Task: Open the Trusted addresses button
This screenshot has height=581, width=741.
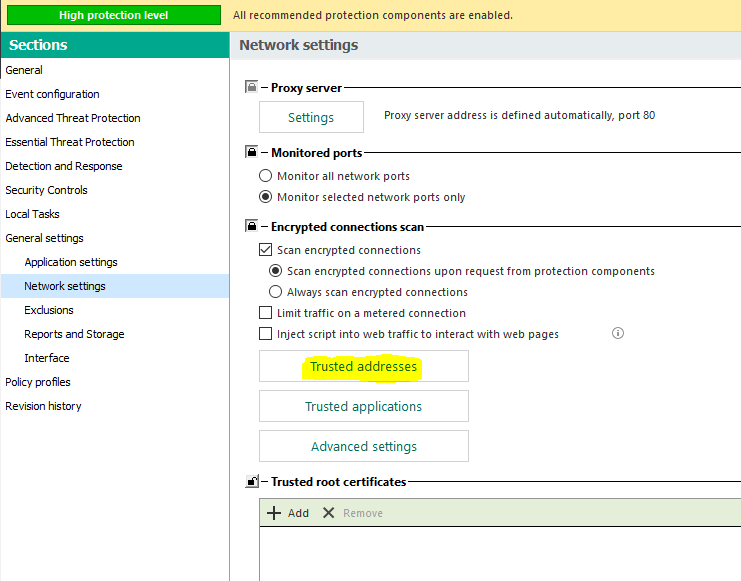Action: click(x=364, y=367)
